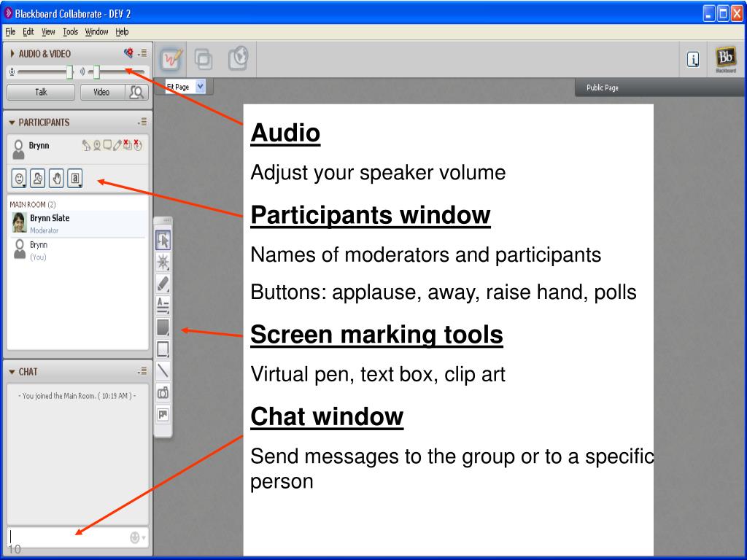The width and height of the screenshot is (747, 560).
Task: Toggle the Video button
Action: [102, 92]
